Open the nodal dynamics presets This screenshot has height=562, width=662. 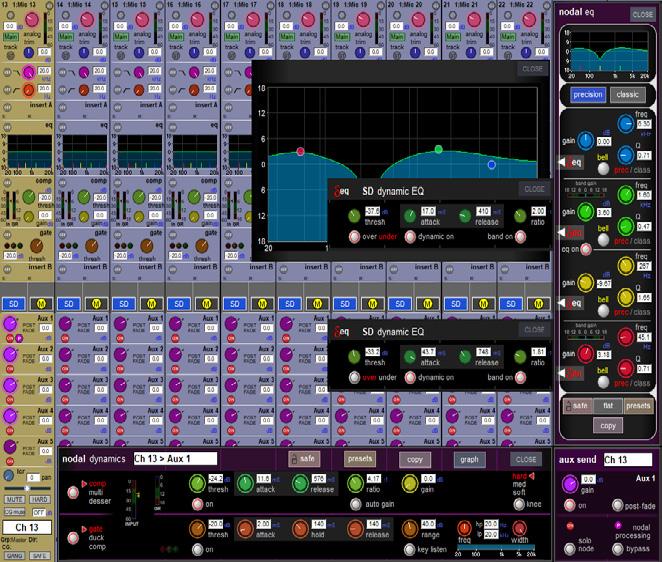(360, 459)
